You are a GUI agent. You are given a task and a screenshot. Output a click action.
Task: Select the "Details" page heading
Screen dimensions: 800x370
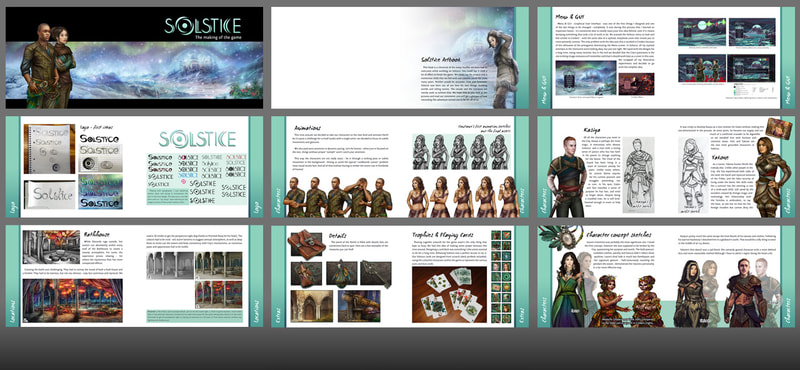(x=338, y=235)
